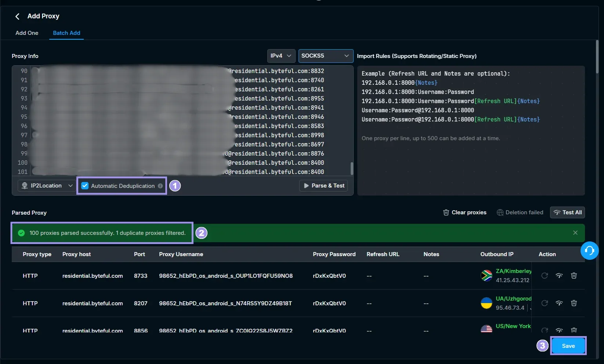Click the username ending in OUP1LO1FQFU59NO8
The image size is (604, 364).
(x=226, y=276)
